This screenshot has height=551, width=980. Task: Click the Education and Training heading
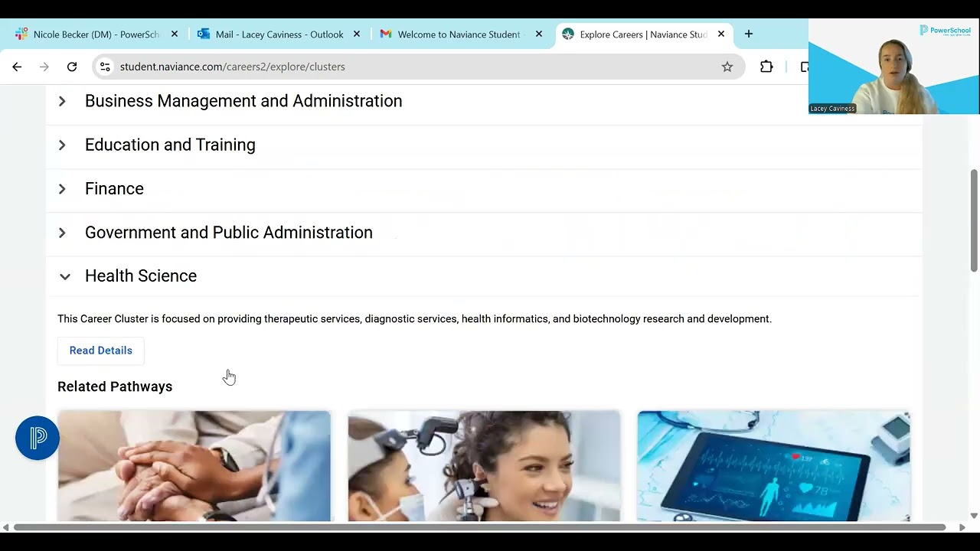pyautogui.click(x=170, y=145)
